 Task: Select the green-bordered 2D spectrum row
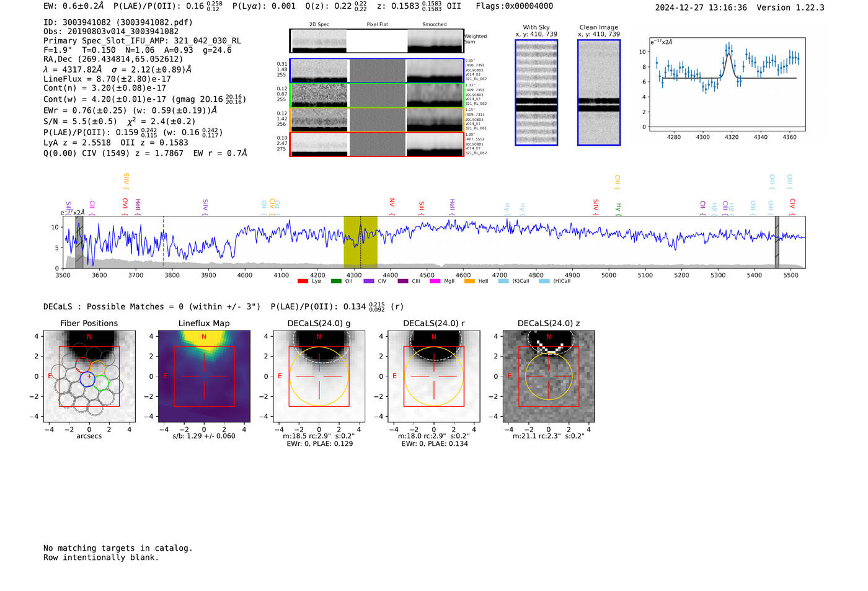click(x=377, y=96)
